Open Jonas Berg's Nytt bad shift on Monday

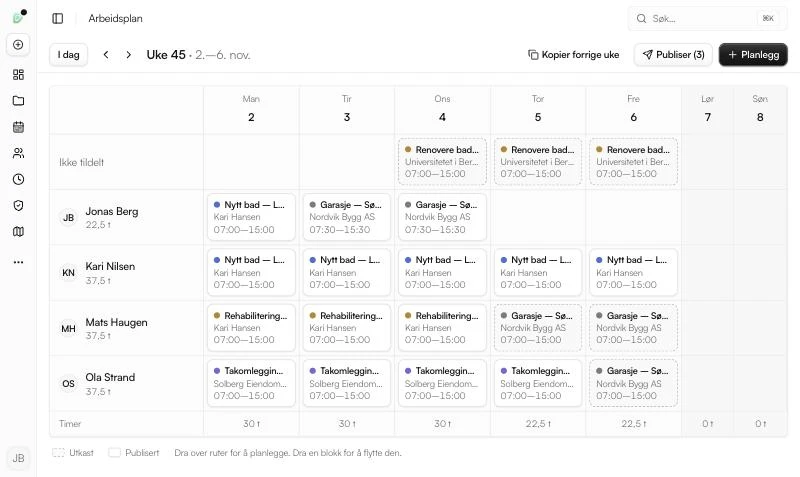click(251, 217)
